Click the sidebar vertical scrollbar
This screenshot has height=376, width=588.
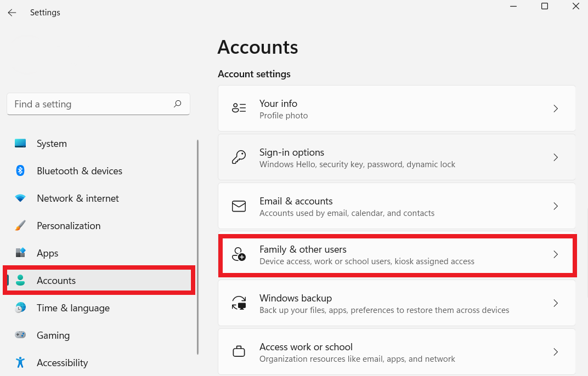pyautogui.click(x=197, y=247)
